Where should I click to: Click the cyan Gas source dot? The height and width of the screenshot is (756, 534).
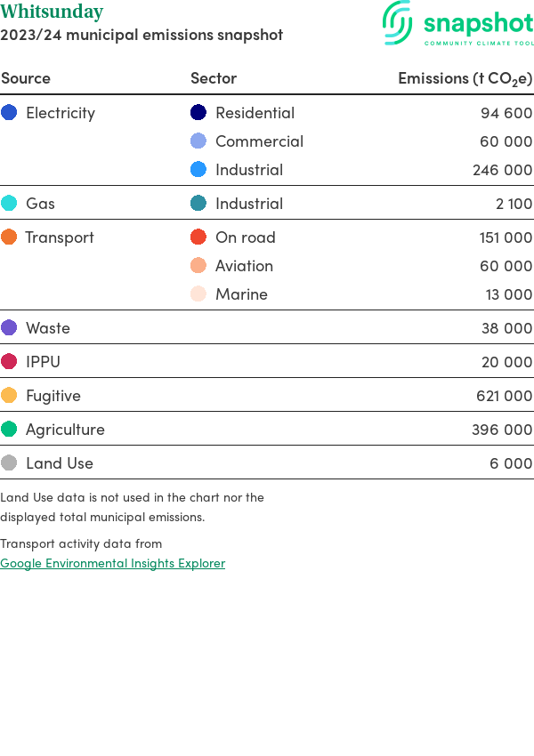tap(9, 204)
